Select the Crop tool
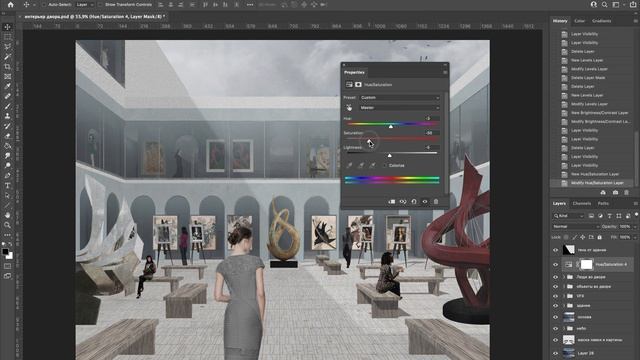Image resolution: width=640 pixels, height=360 pixels. (7, 67)
